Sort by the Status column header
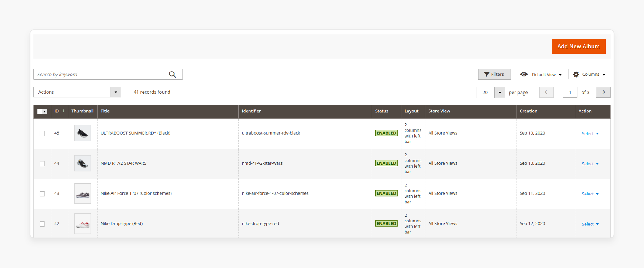Image resolution: width=644 pixels, height=268 pixels. (386, 111)
